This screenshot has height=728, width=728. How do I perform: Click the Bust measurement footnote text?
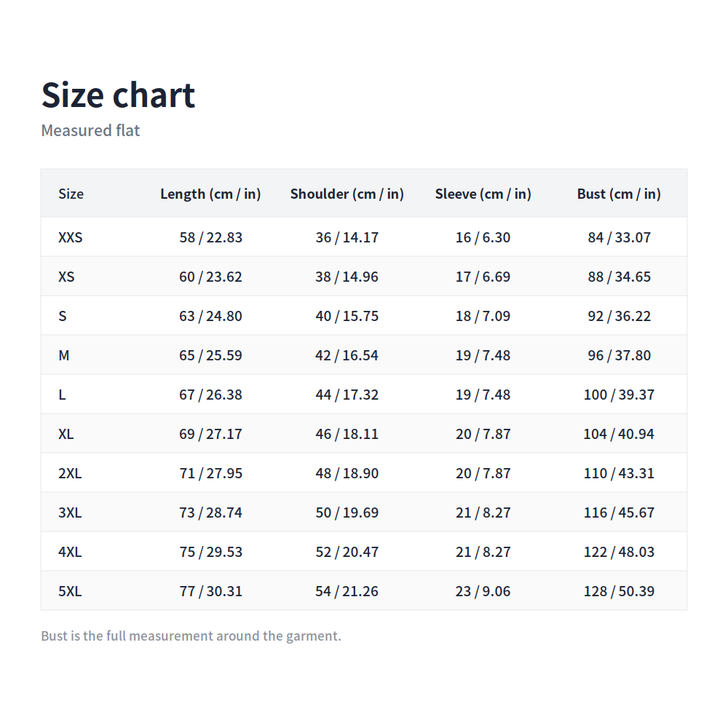point(191,636)
